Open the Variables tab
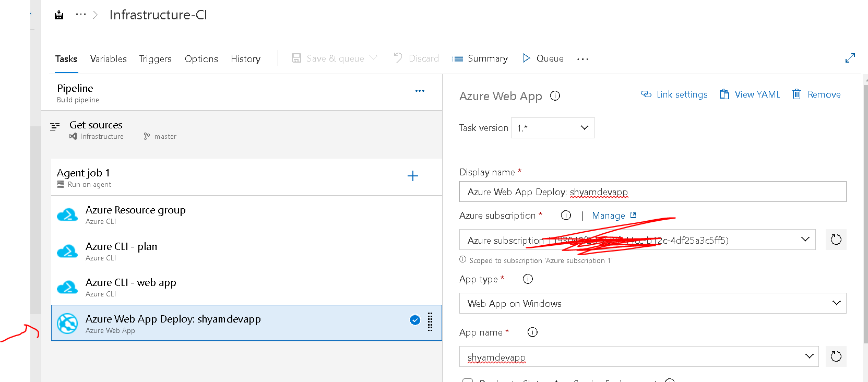The width and height of the screenshot is (868, 382). [109, 59]
